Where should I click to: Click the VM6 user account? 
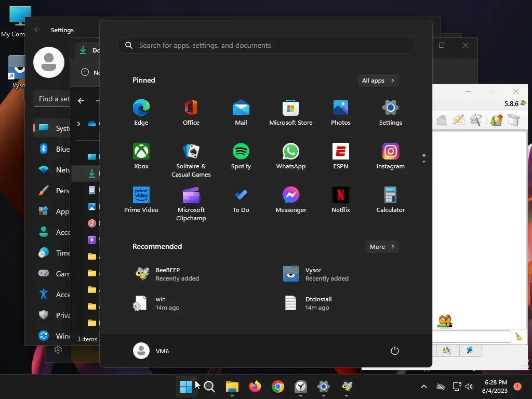click(x=151, y=351)
